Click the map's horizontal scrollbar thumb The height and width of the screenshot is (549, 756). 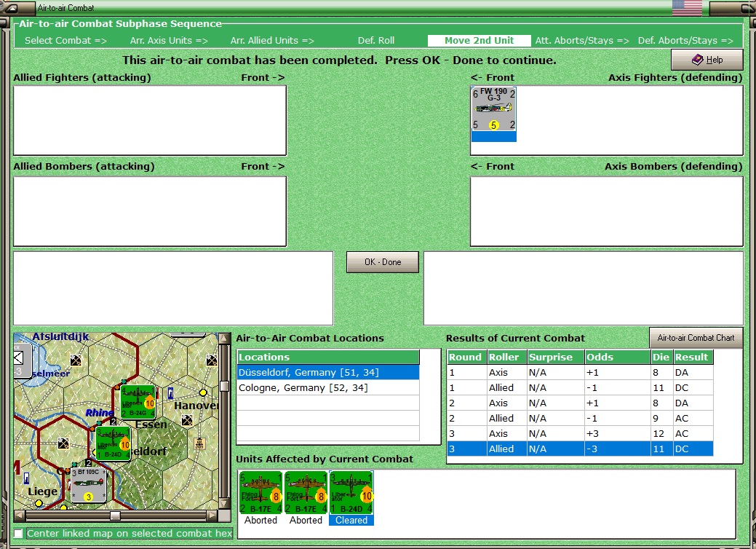115,516
